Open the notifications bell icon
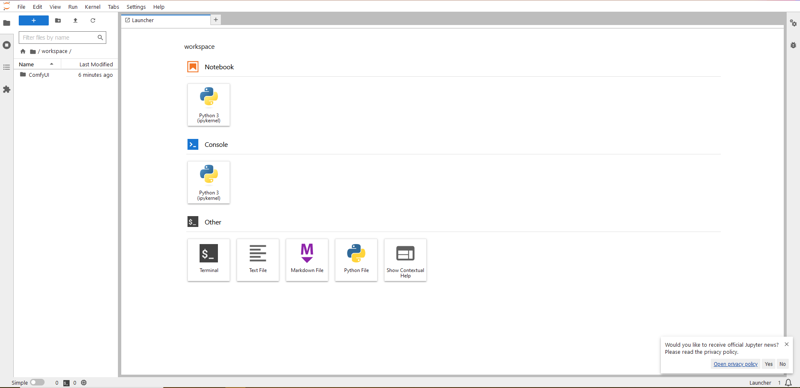The height and width of the screenshot is (388, 800). pos(788,382)
